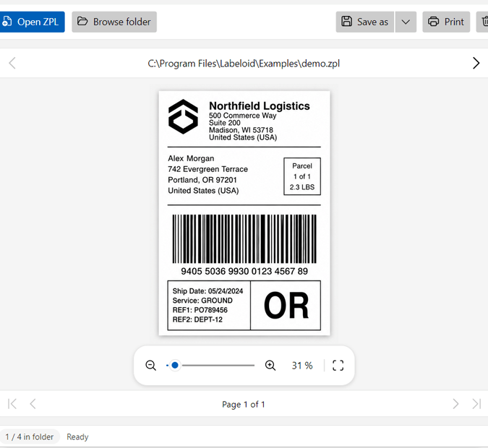Jump to last page
This screenshot has height=448, width=488.
(x=476, y=404)
